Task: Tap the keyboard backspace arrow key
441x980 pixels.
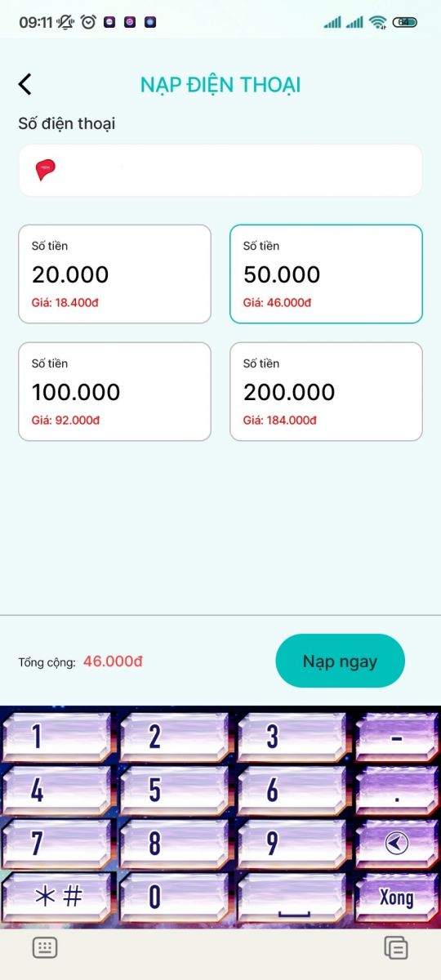Action: (397, 844)
